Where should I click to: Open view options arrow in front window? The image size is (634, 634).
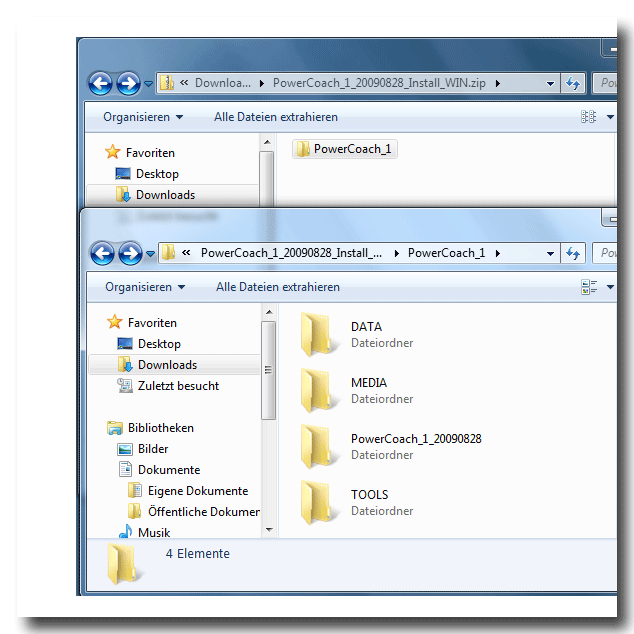(610, 287)
